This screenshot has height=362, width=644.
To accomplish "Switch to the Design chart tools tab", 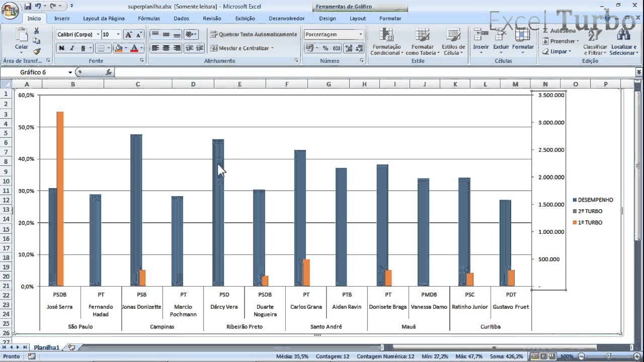I will click(327, 19).
